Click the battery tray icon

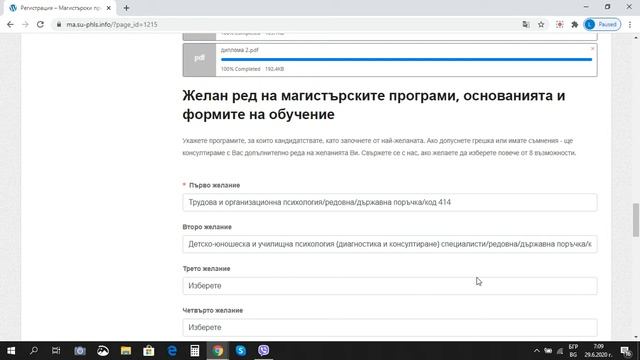tap(548, 351)
